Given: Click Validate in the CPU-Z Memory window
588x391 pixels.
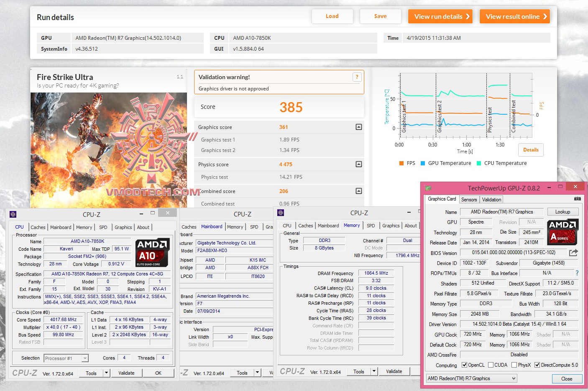Looking at the screenshot, I should pyautogui.click(x=394, y=371).
